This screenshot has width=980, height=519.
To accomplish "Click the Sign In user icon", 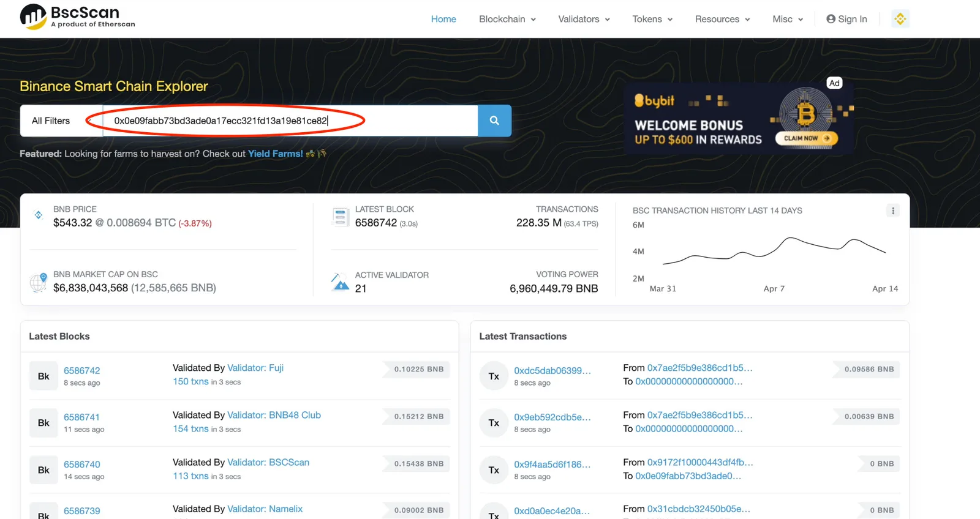I will point(831,19).
